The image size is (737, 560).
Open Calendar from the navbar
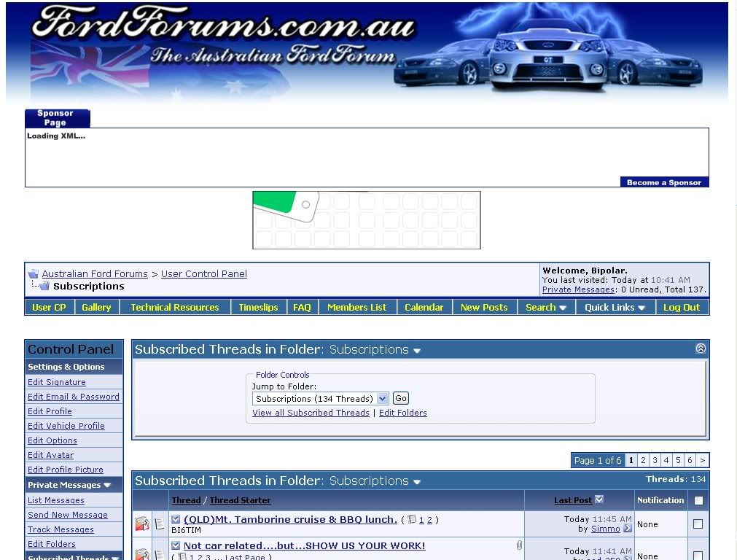[x=424, y=308]
